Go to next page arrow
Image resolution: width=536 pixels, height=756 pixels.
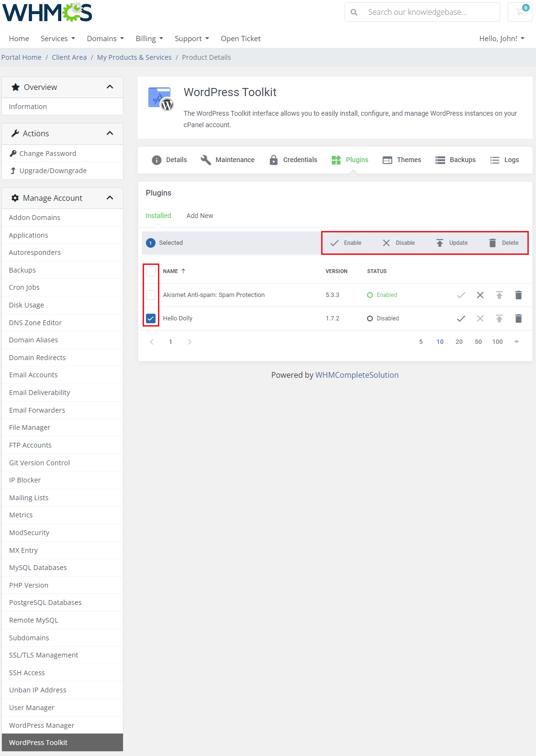pos(190,342)
